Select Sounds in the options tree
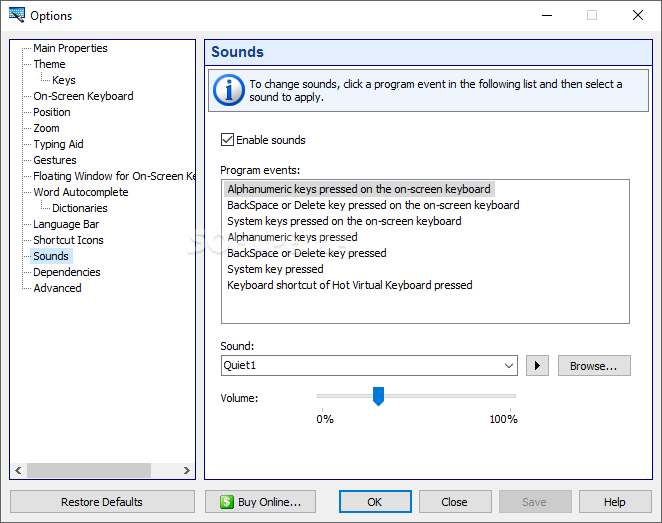Viewport: 662px width, 523px height. tap(51, 256)
